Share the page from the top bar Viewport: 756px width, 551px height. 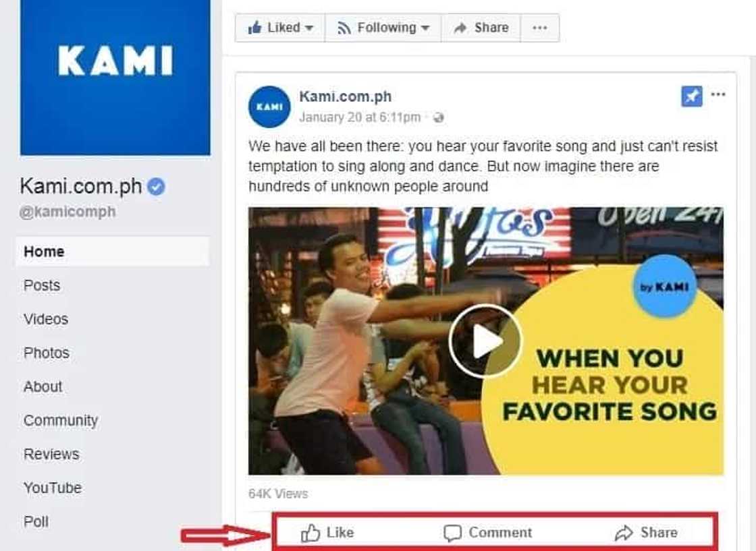481,28
